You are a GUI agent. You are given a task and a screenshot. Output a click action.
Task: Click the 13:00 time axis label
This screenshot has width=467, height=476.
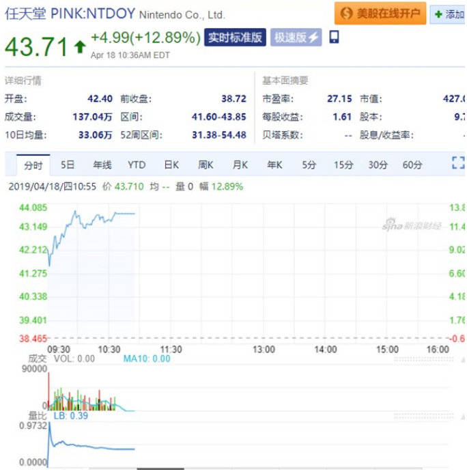click(x=264, y=350)
